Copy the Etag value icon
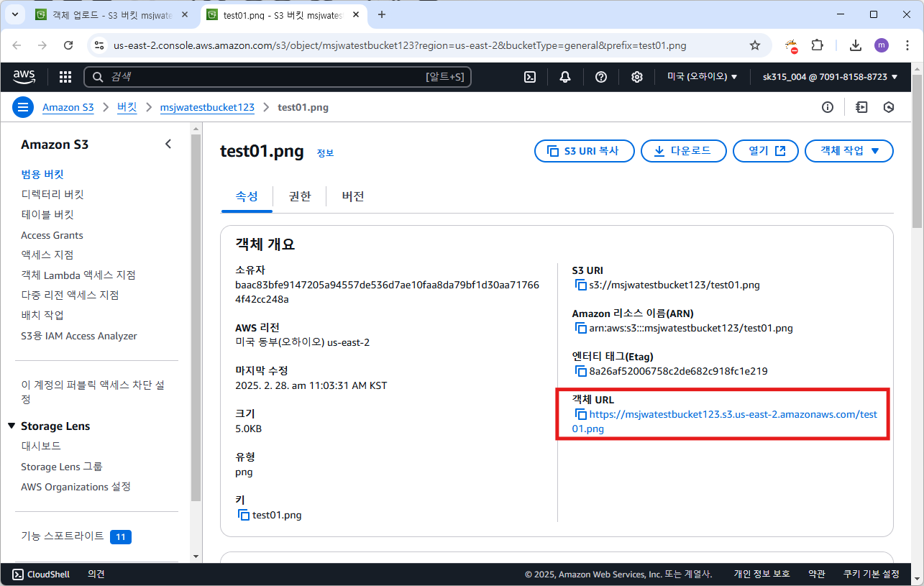This screenshot has width=924, height=586. 581,371
